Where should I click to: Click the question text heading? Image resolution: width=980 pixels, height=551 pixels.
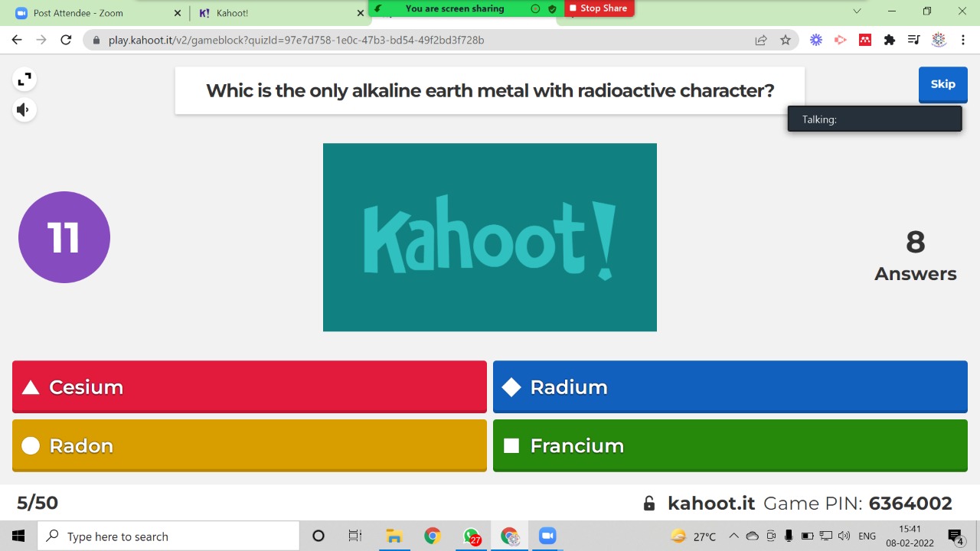coord(490,91)
